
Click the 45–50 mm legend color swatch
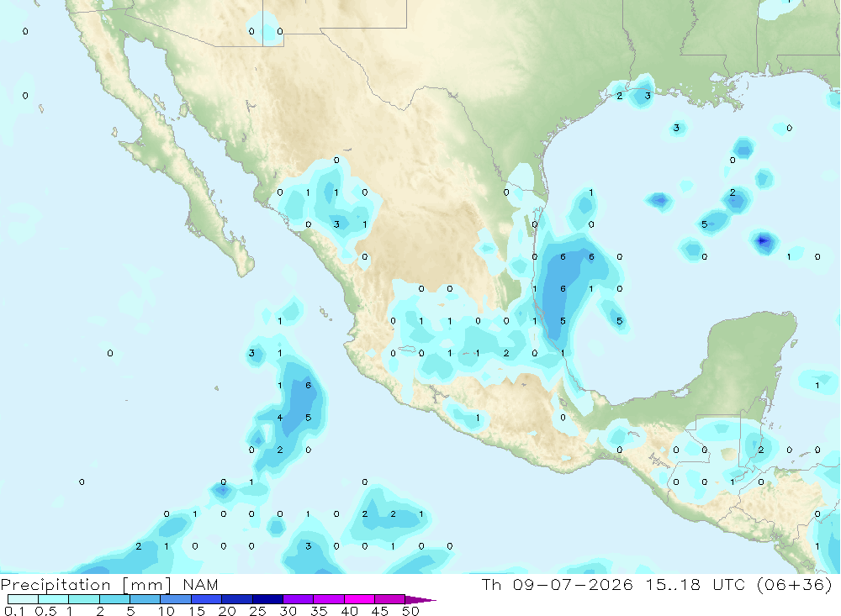390,599
